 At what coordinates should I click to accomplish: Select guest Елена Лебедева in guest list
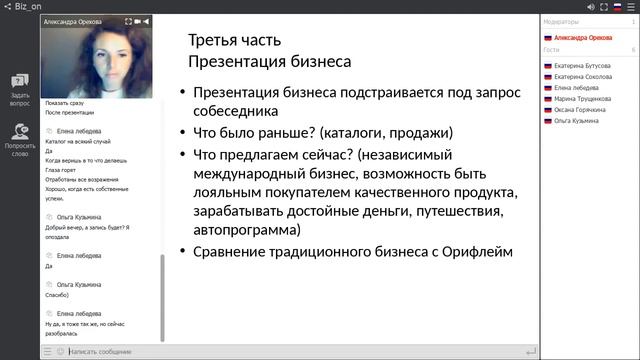pyautogui.click(x=576, y=88)
